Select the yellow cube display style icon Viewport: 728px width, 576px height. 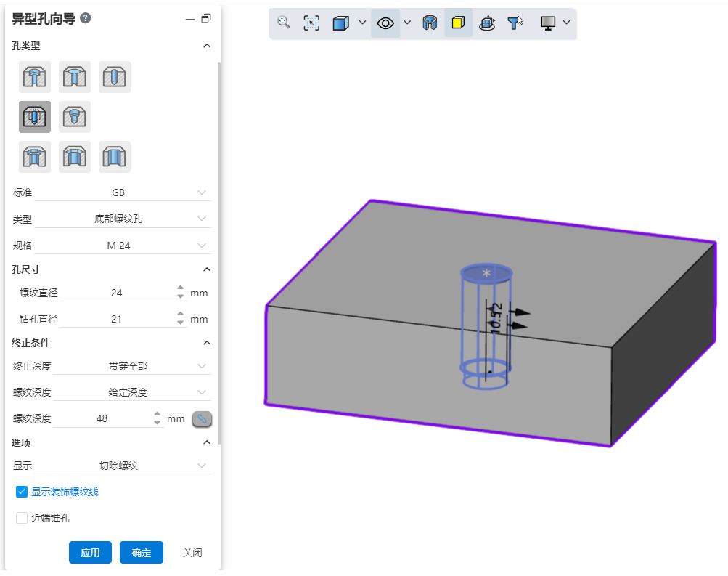[458, 23]
